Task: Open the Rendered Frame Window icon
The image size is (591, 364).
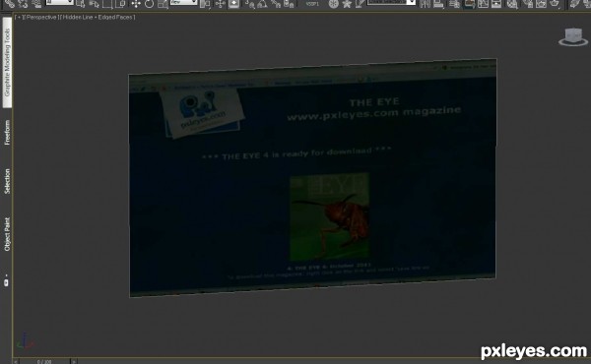Action: point(541,4)
